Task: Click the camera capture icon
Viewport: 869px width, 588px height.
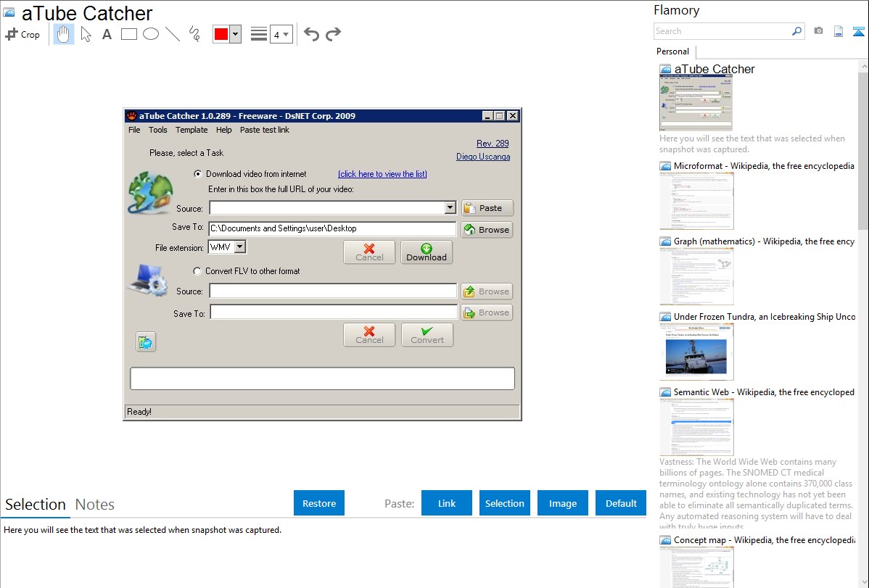Action: 818,31
